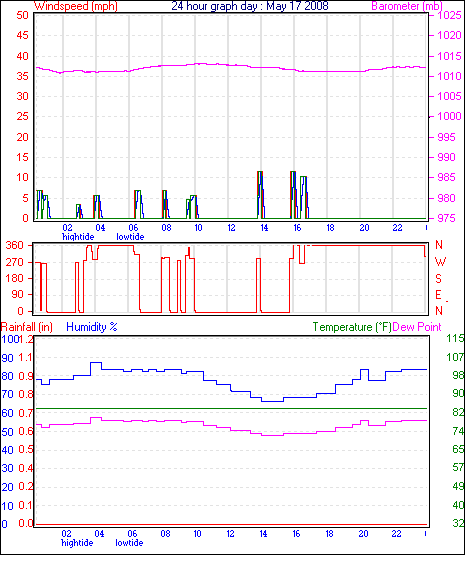467x563 pixels.
Task: Click the 360 wind direction scale label
Action: 14,246
